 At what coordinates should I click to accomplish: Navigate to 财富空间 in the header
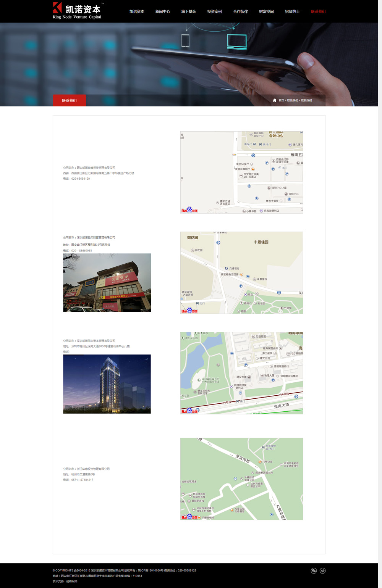point(266,11)
